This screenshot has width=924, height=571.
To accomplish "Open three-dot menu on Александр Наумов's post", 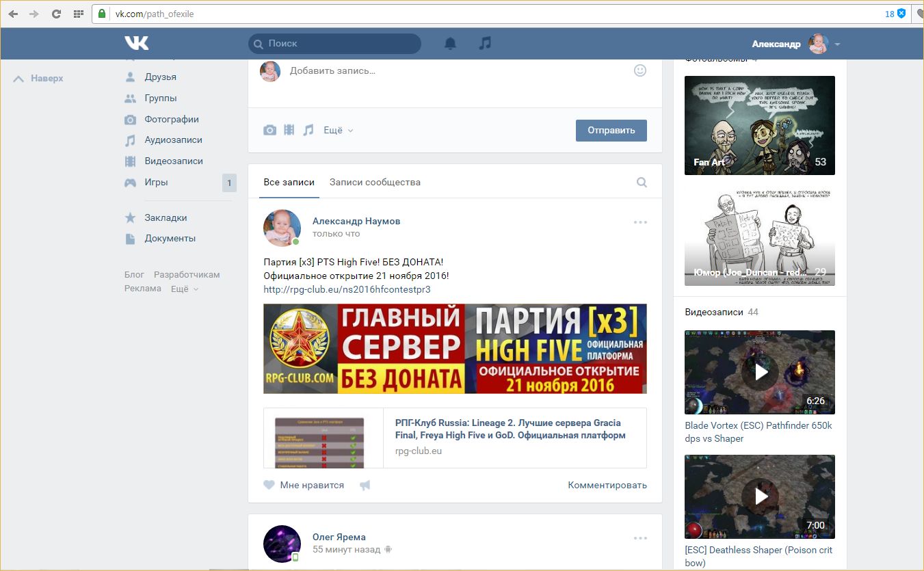I will pos(640,222).
